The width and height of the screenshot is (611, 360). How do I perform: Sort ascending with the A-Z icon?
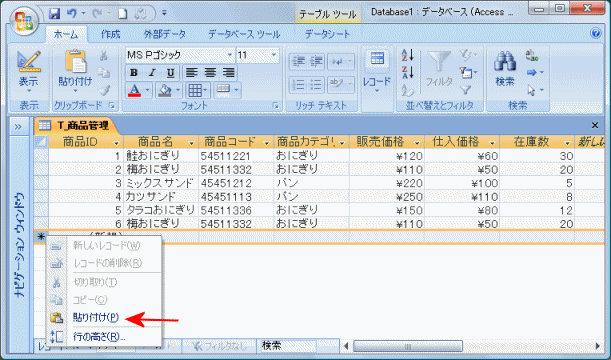408,55
